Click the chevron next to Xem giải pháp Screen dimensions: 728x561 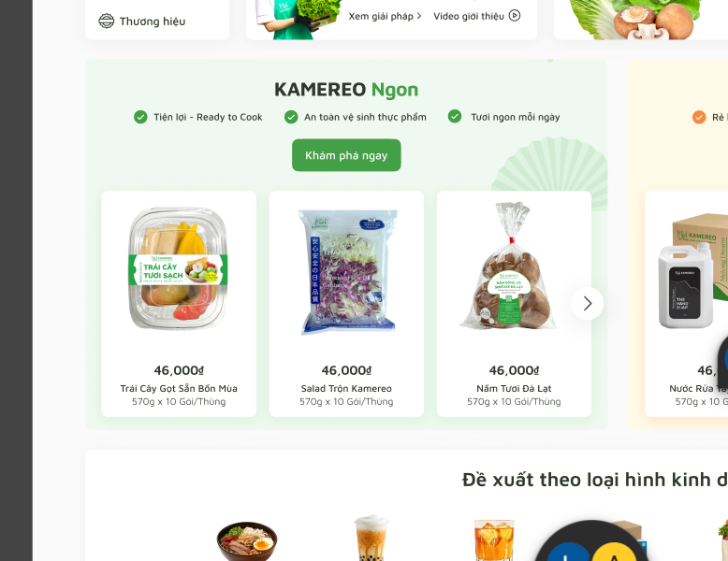pos(419,16)
